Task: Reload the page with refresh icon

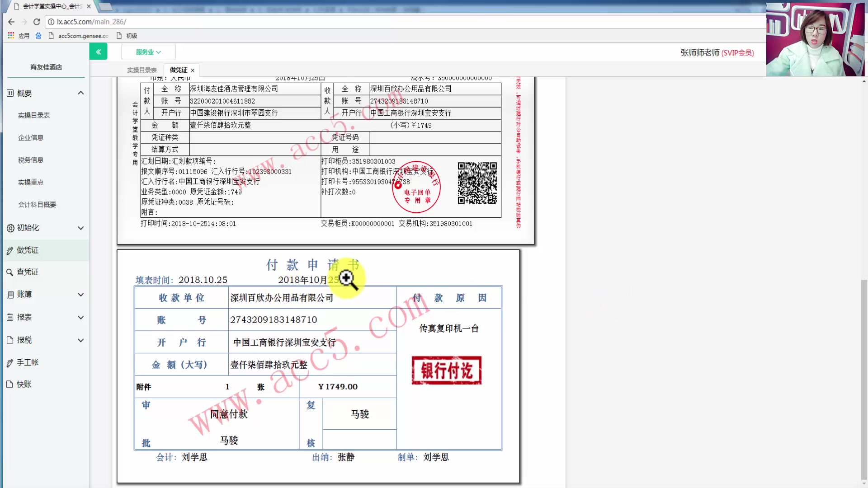Action: click(x=37, y=22)
